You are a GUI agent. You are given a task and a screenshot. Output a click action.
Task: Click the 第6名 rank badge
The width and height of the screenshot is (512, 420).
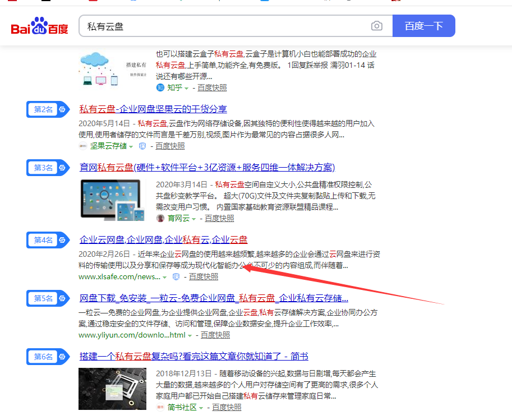(48, 357)
